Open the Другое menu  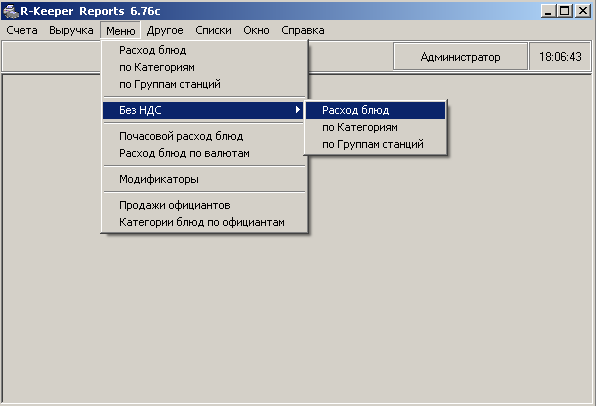click(x=165, y=30)
